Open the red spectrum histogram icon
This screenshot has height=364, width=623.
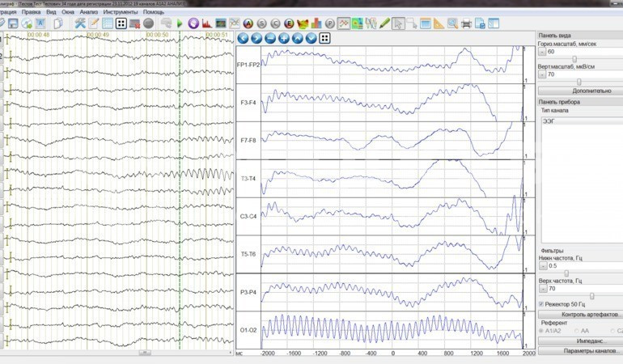coord(206,23)
